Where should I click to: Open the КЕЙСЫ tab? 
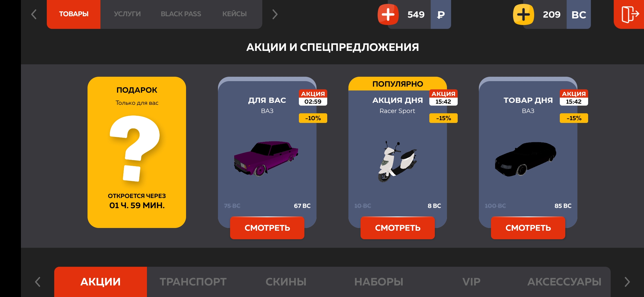(x=234, y=14)
